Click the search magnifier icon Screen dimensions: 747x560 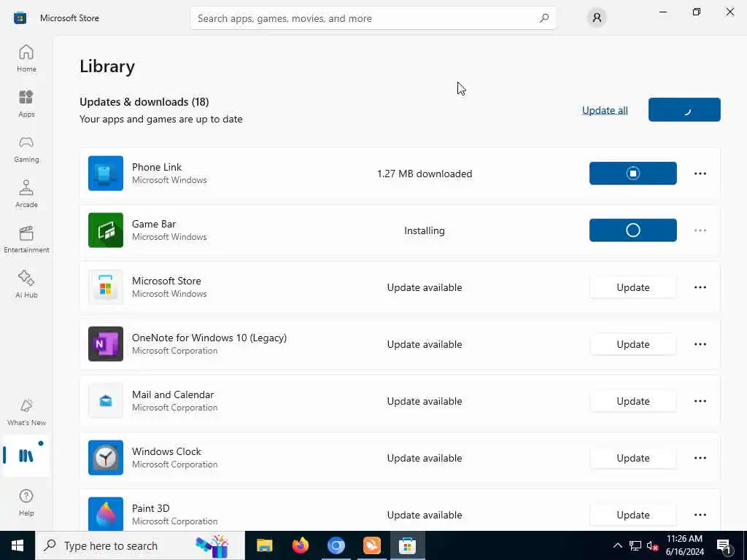543,18
